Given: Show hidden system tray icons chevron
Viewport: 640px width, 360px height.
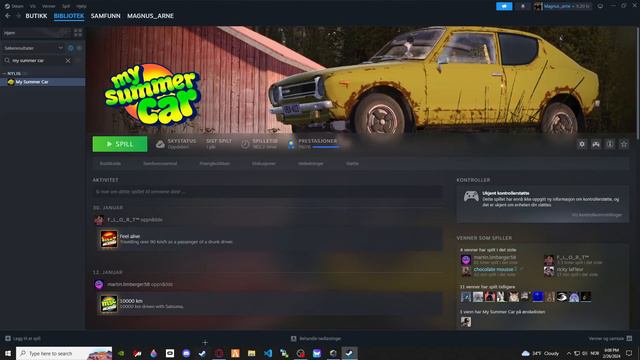Looking at the screenshot, I should [568, 353].
